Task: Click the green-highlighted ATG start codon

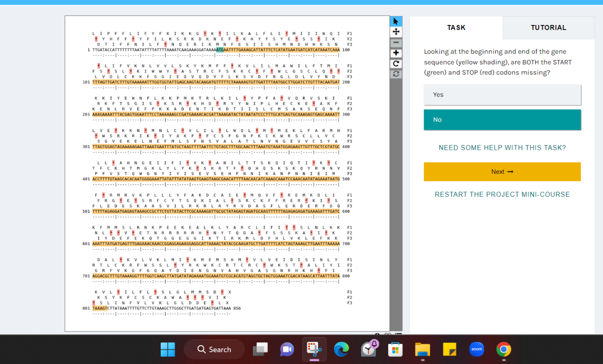Action: pyautogui.click(x=220, y=50)
